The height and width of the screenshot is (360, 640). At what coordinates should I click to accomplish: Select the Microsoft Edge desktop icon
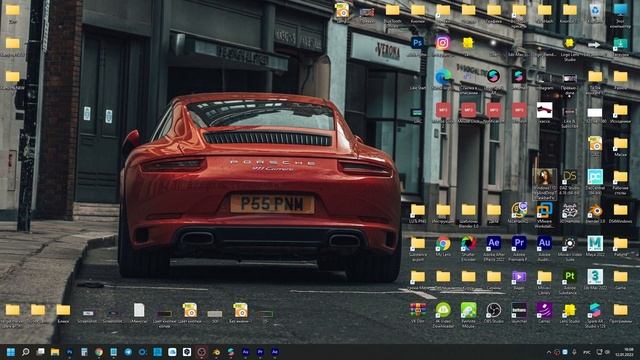tap(443, 76)
